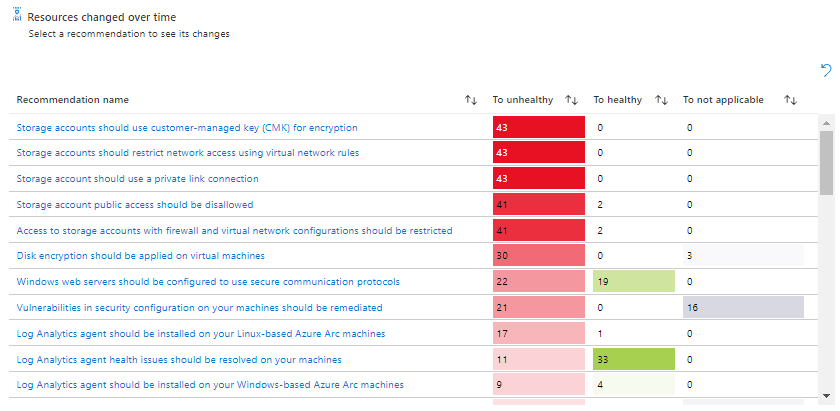
Task: Open Log Analytics agent health issues recommendation
Action: tap(179, 359)
